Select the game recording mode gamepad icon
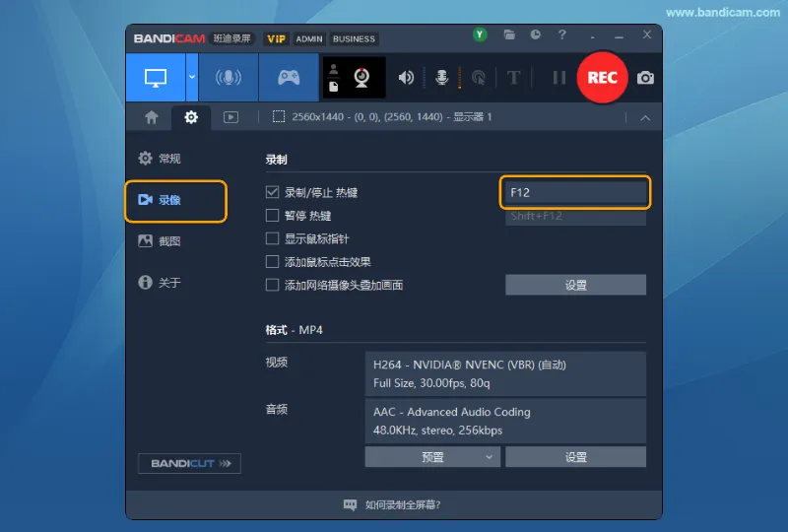The image size is (788, 532). click(x=289, y=78)
